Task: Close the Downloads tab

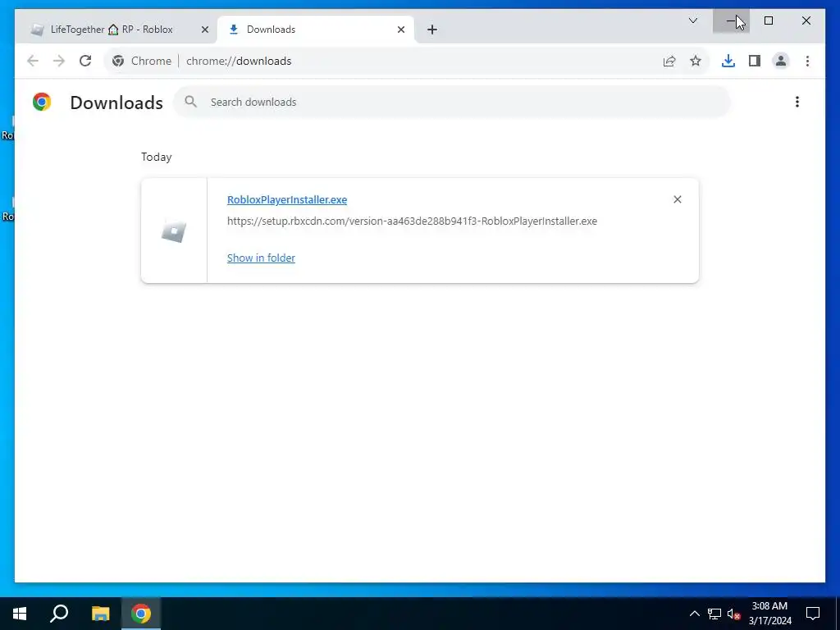Action: tap(400, 30)
